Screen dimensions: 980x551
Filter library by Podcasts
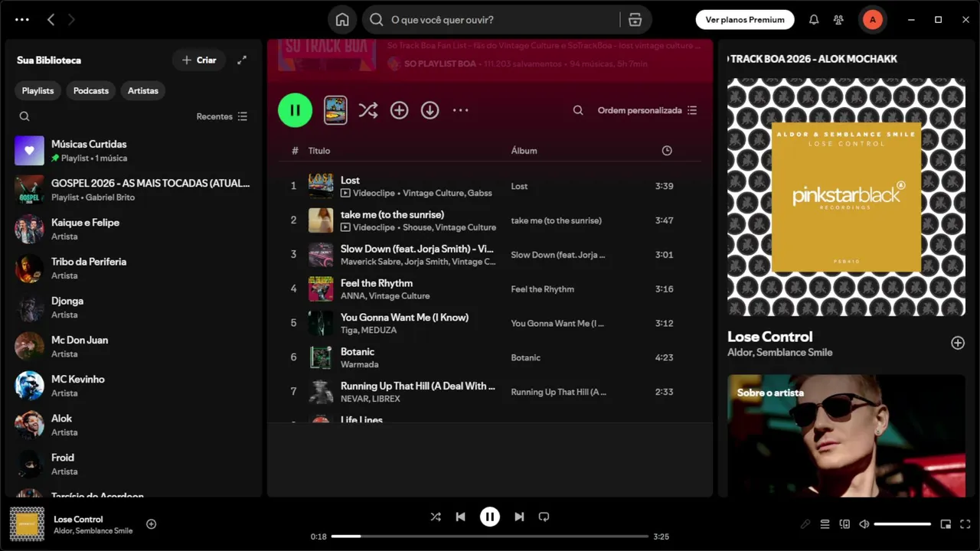pyautogui.click(x=91, y=90)
